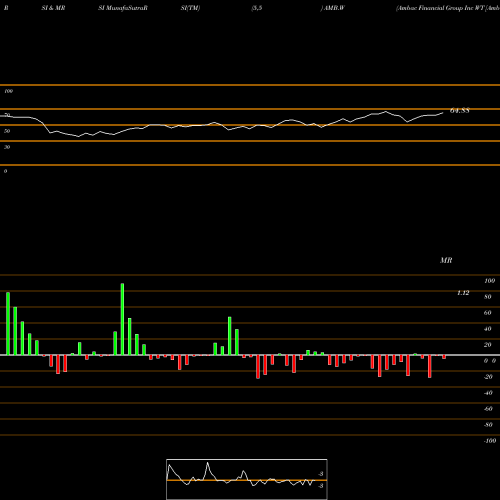The height and width of the screenshot is (500, 500).
Task: Click the "AMB.W" ticker symbol
Action: pos(334,8)
